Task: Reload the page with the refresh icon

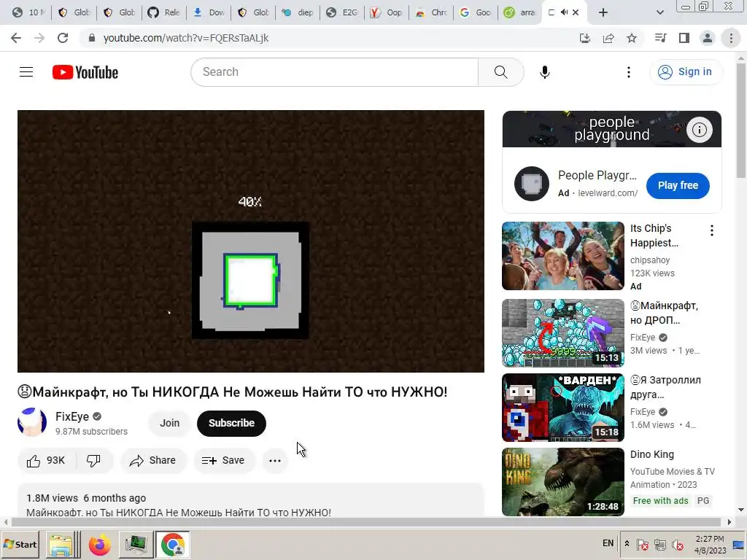Action: point(63,38)
